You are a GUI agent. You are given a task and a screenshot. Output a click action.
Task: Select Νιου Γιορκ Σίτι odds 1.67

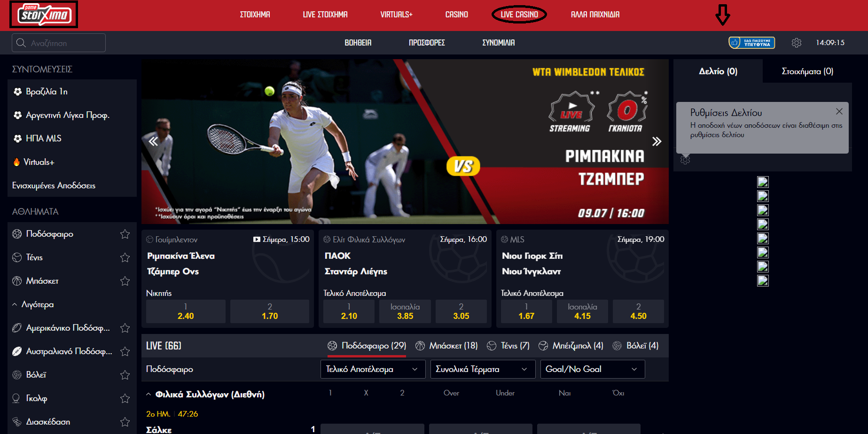click(x=526, y=311)
